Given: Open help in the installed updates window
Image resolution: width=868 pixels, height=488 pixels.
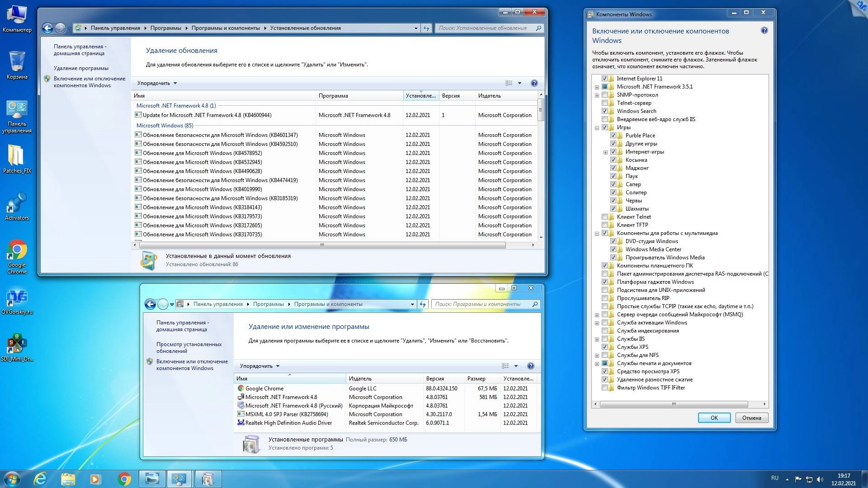Looking at the screenshot, I should coord(534,83).
